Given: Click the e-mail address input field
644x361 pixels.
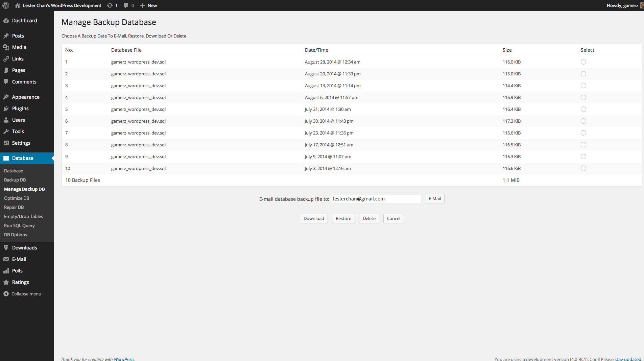Looking at the screenshot, I should [376, 199].
